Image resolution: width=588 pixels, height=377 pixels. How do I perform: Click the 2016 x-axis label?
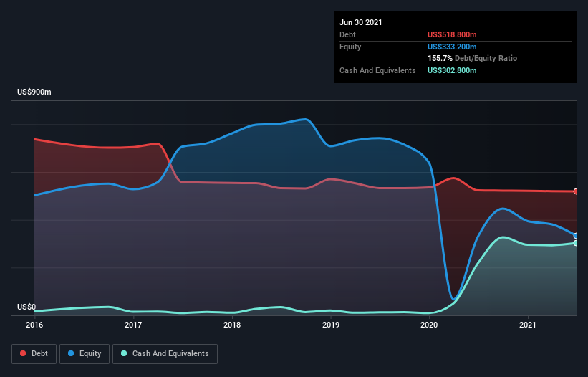coord(34,325)
